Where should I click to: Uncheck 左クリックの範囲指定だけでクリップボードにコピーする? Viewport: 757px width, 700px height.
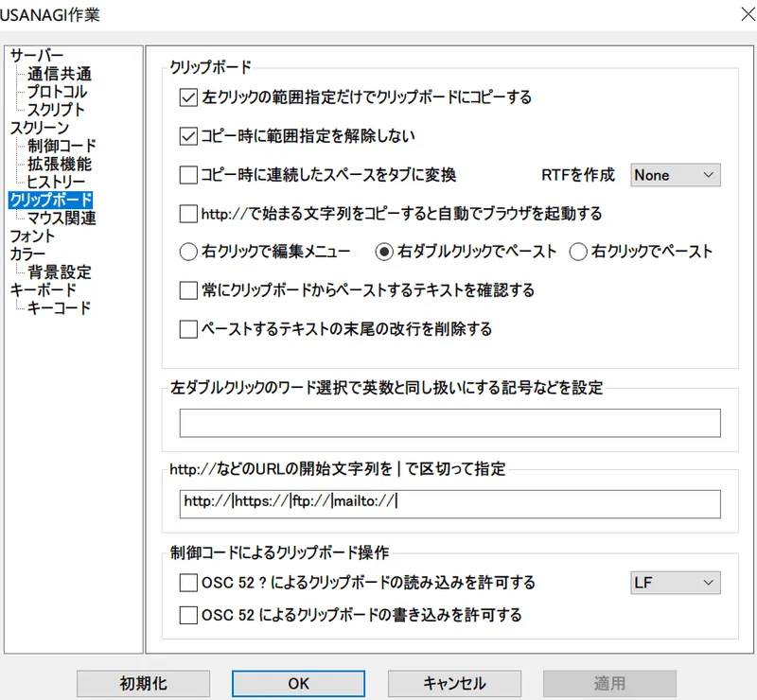[188, 97]
